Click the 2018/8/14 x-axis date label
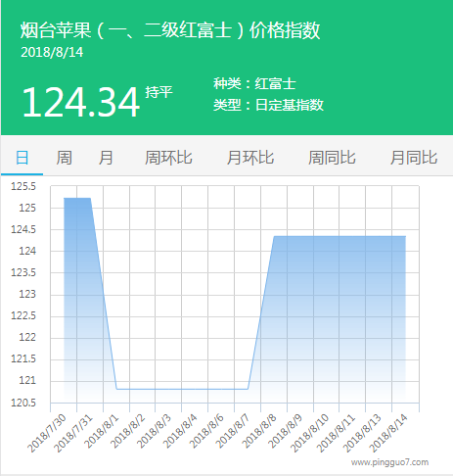Viewport: 453px width, 476px height. coord(388,433)
